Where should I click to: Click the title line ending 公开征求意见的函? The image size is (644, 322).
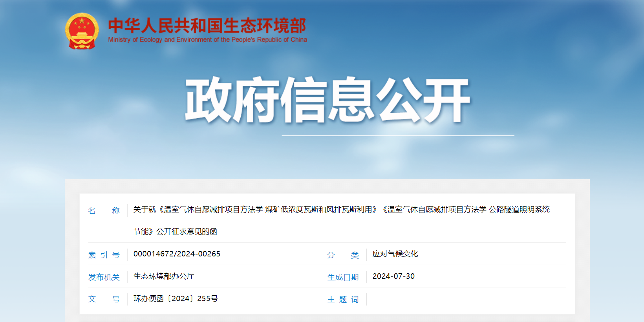(175, 232)
